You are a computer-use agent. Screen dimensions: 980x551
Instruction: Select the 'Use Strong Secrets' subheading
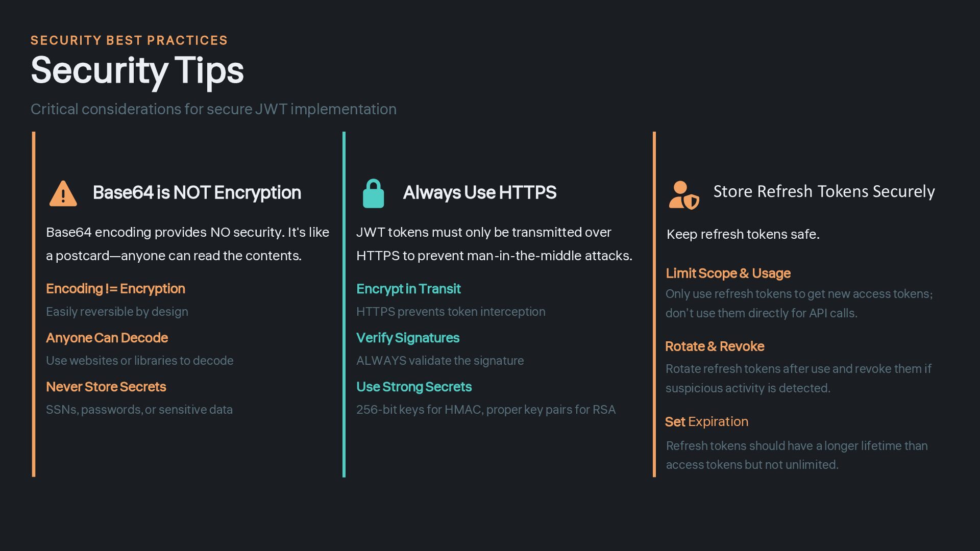click(413, 387)
